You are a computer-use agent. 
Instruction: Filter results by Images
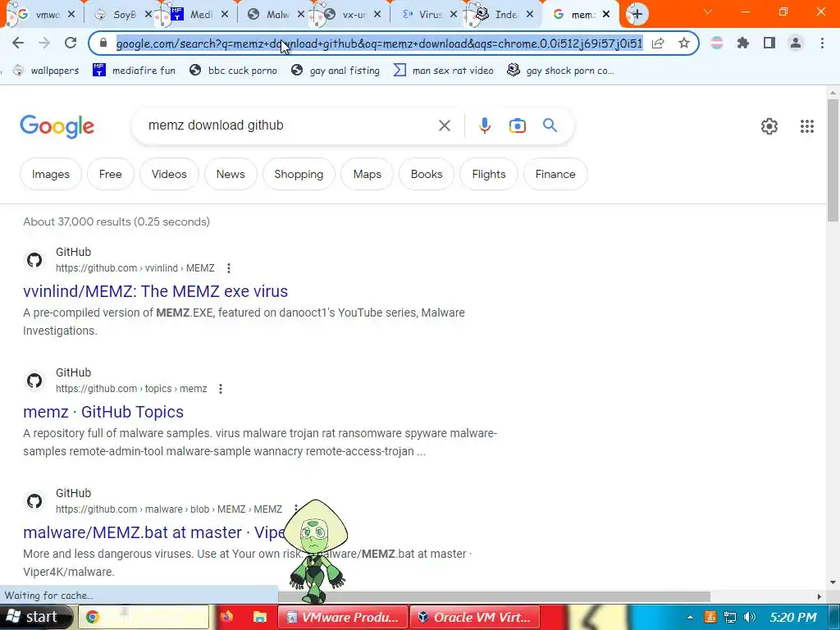pyautogui.click(x=51, y=174)
